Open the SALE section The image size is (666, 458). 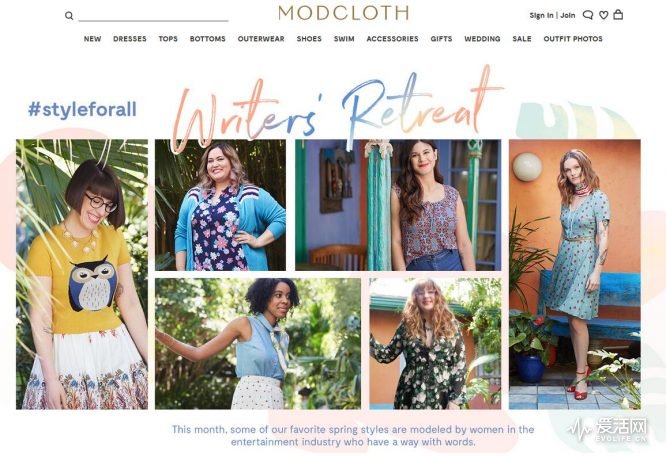tap(522, 39)
